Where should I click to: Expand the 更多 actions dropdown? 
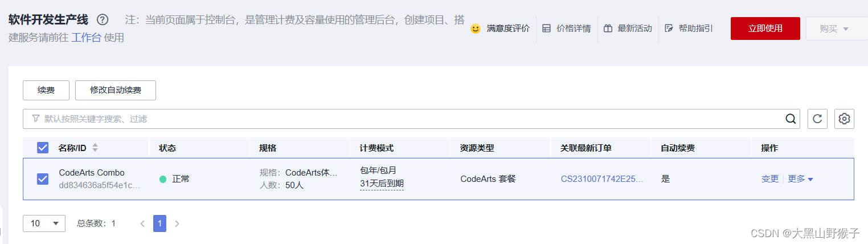tap(801, 179)
